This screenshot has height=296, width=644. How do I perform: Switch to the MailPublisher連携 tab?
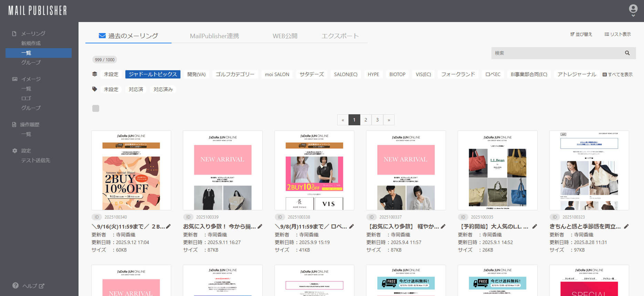(214, 36)
